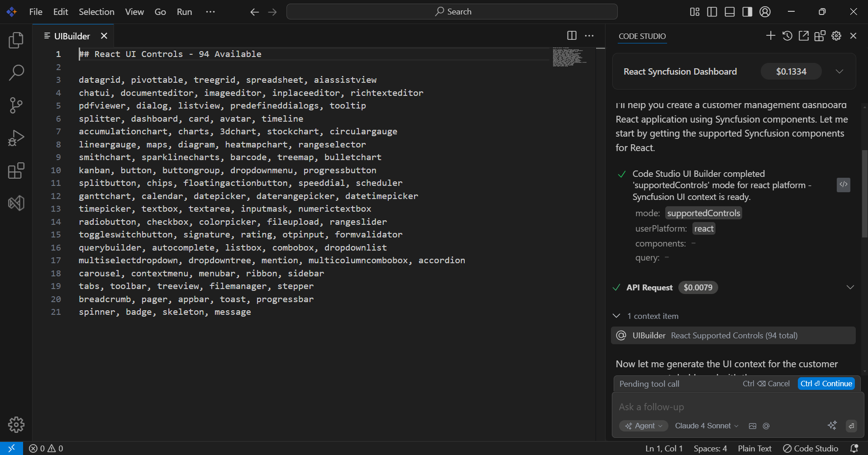View UI Builder tool code output
This screenshot has width=868, height=455.
tap(844, 185)
